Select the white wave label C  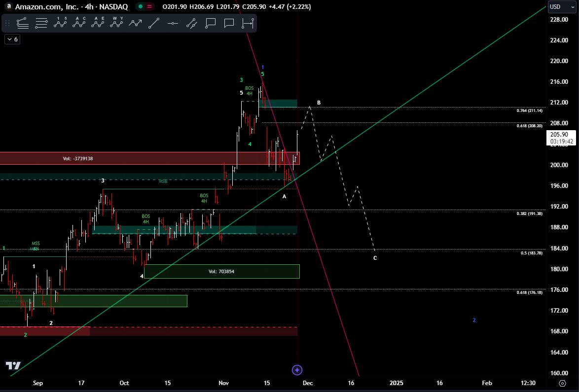coord(375,258)
